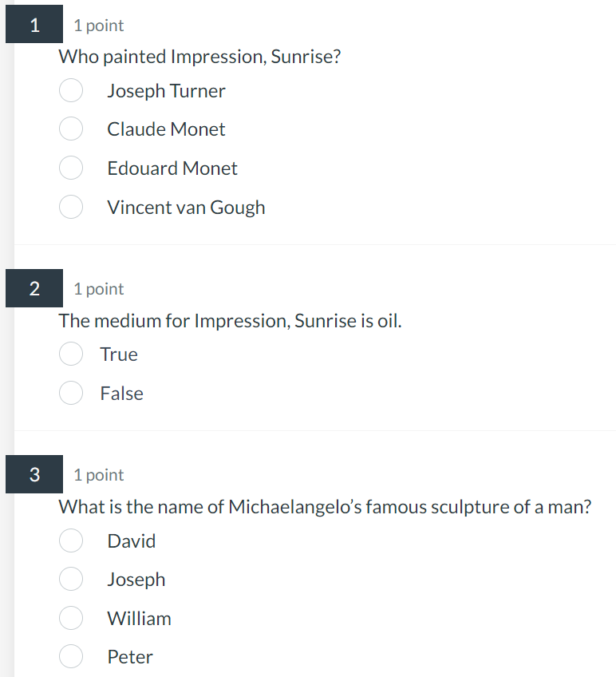Image resolution: width=616 pixels, height=677 pixels.
Task: Select False for question 2
Action: 71,393
